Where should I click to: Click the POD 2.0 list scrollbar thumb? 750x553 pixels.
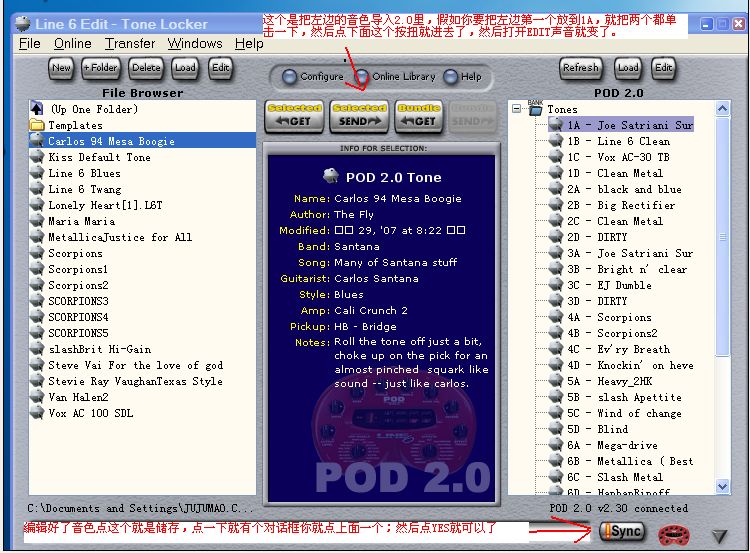click(723, 236)
